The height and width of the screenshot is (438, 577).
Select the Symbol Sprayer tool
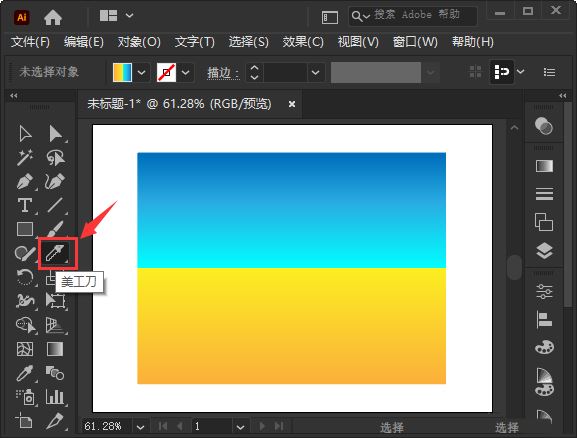(x=25, y=397)
